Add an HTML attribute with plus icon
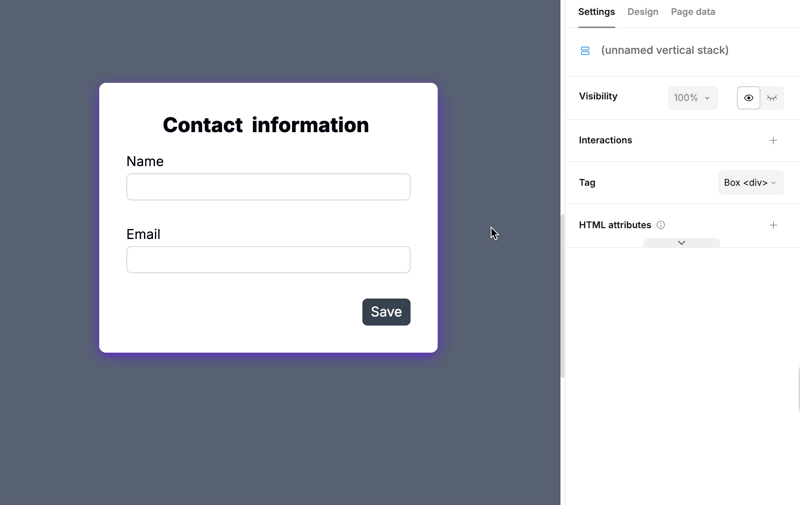This screenshot has width=800, height=505. point(773,225)
